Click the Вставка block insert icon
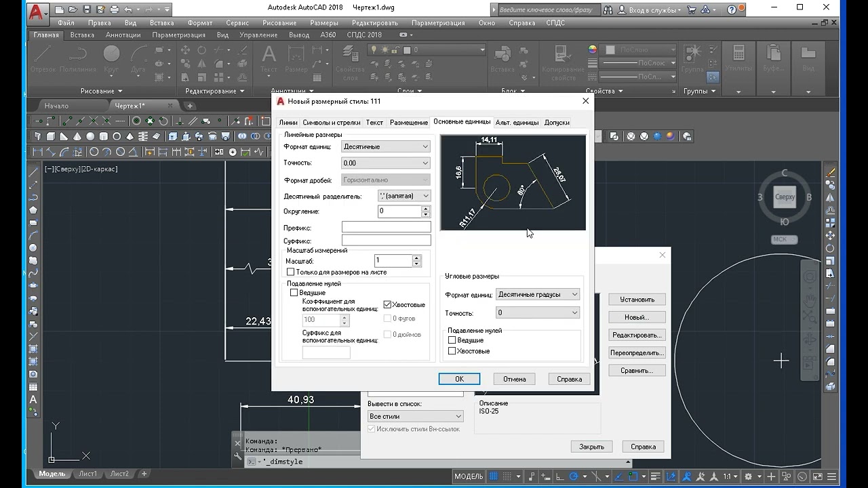 pyautogui.click(x=502, y=59)
